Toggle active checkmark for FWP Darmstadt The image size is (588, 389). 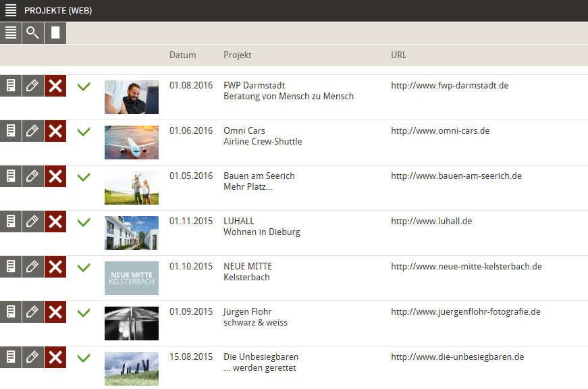pos(84,86)
